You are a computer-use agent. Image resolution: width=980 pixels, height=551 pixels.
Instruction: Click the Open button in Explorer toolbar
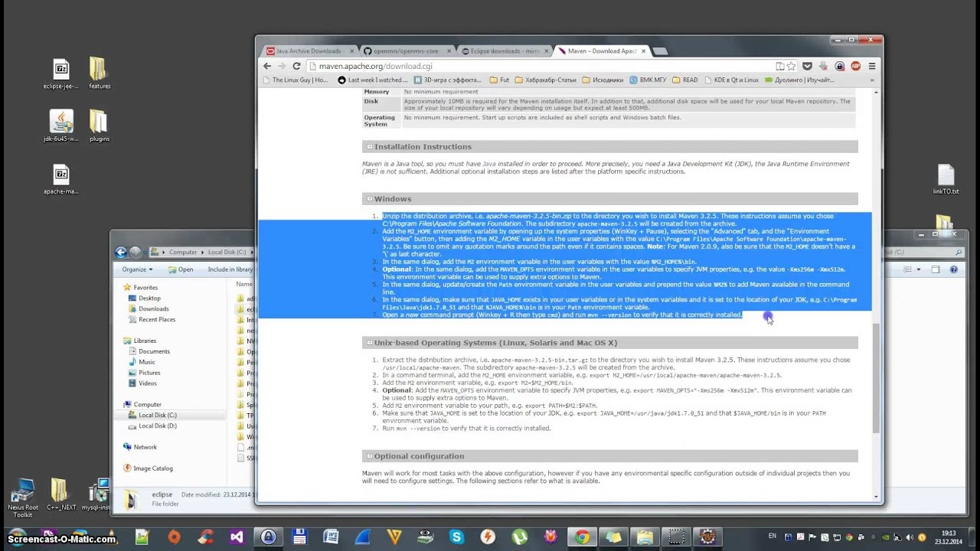click(181, 269)
